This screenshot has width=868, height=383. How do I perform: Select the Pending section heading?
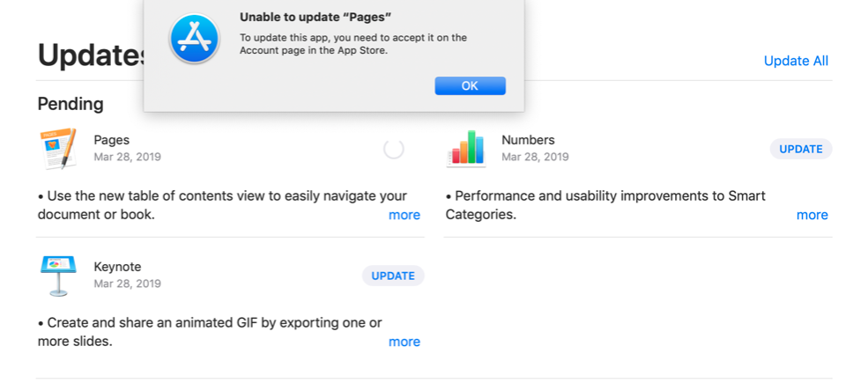(x=70, y=104)
